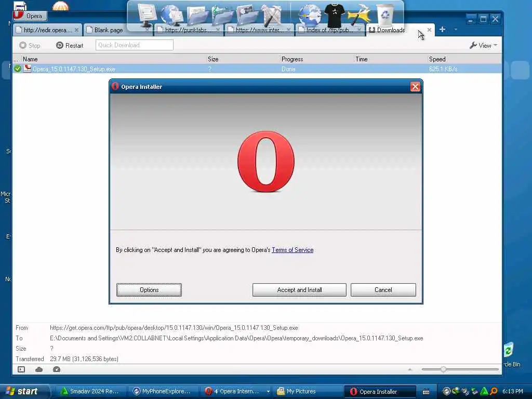The image size is (532, 399).
Task: Click the computer monitor dock icon
Action: pos(147,15)
